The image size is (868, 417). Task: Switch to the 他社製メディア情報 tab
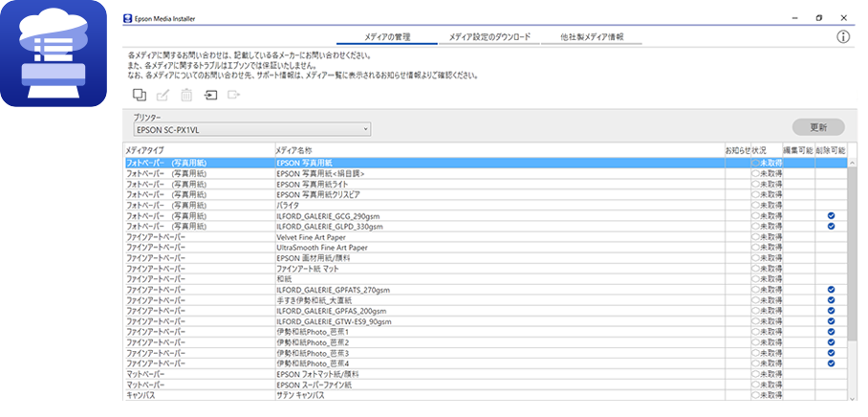click(x=592, y=37)
